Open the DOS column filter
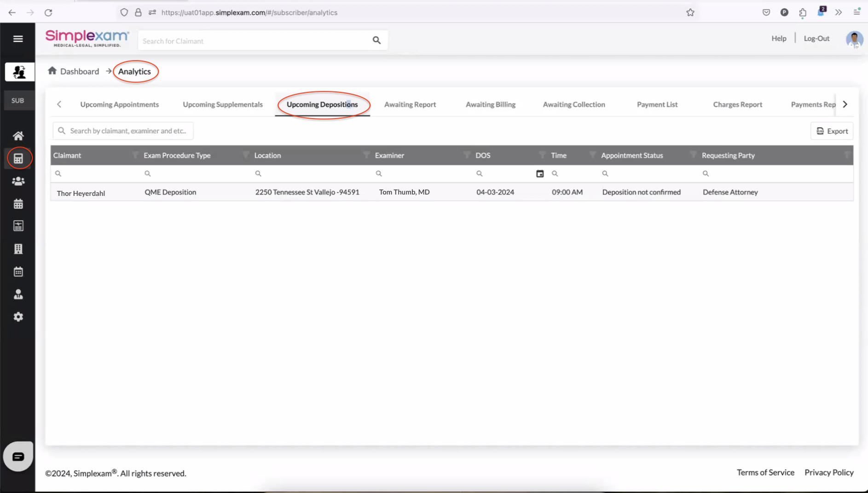868x493 pixels. (x=542, y=155)
